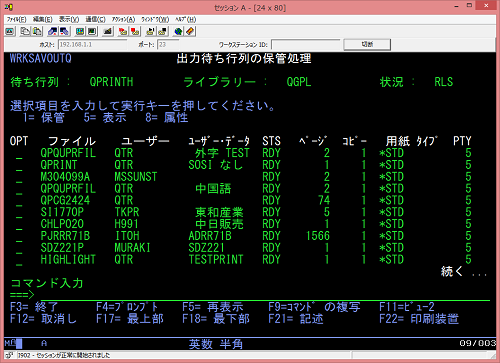Open the 通信(C) menu
Screen dimensions: 500x363
(x=95, y=19)
